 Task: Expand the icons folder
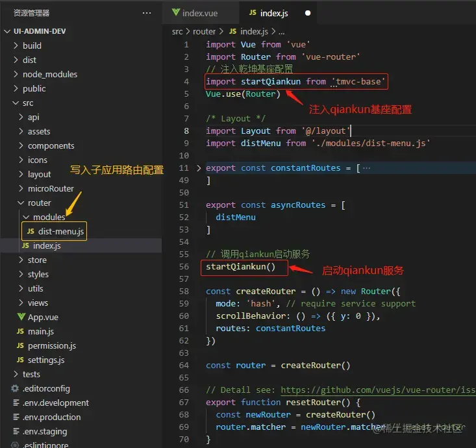click(21, 160)
